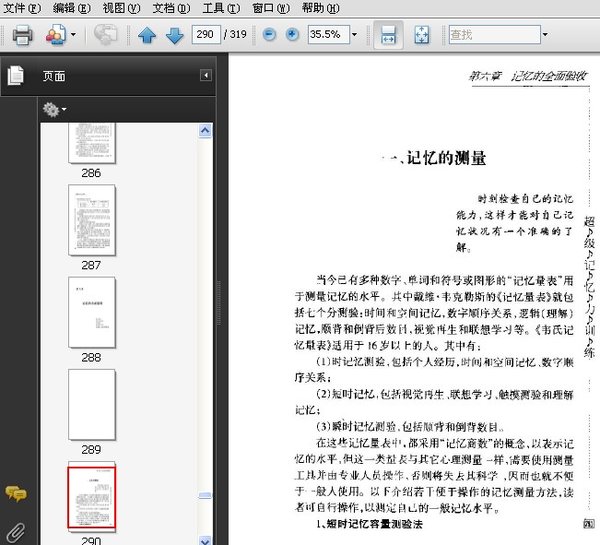Zoom in with the plus button
This screenshot has height=545, width=600.
coord(292,34)
